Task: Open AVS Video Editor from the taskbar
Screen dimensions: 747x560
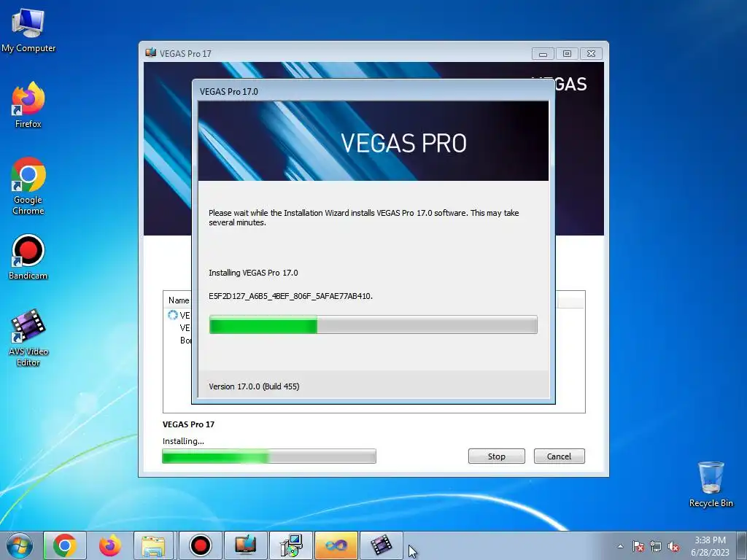Action: point(381,545)
